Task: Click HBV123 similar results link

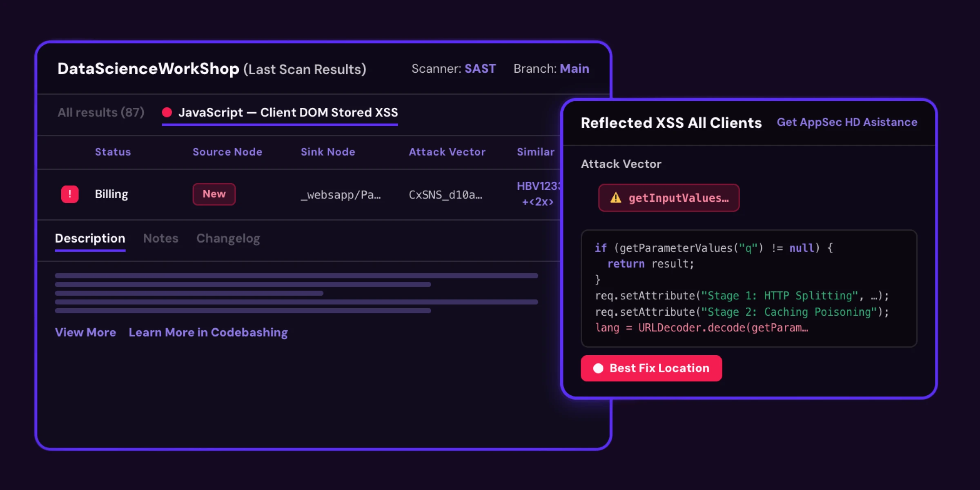Action: click(539, 186)
